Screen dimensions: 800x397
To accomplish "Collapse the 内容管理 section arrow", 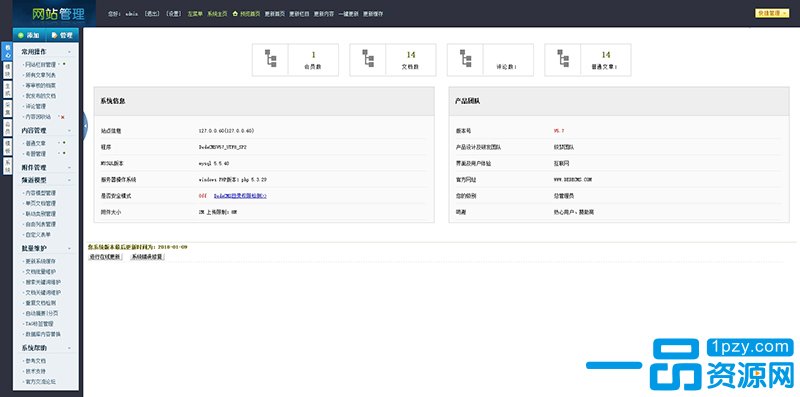I will click(x=69, y=131).
